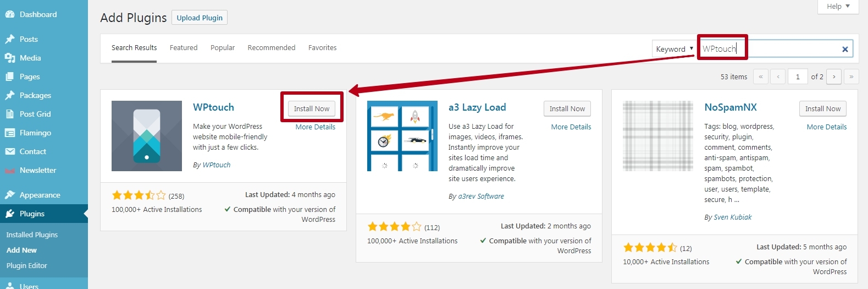Screen dimensions: 868x289
Task: Click the Posts pushpin icon
Action: [10, 39]
